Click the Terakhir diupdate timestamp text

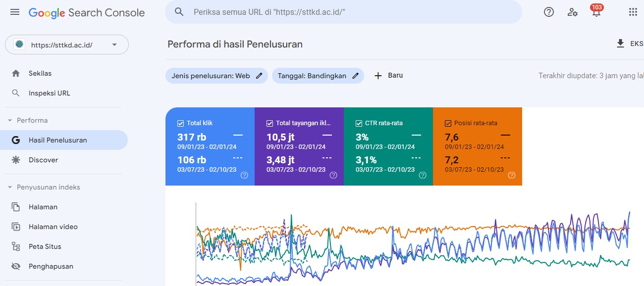(591, 76)
